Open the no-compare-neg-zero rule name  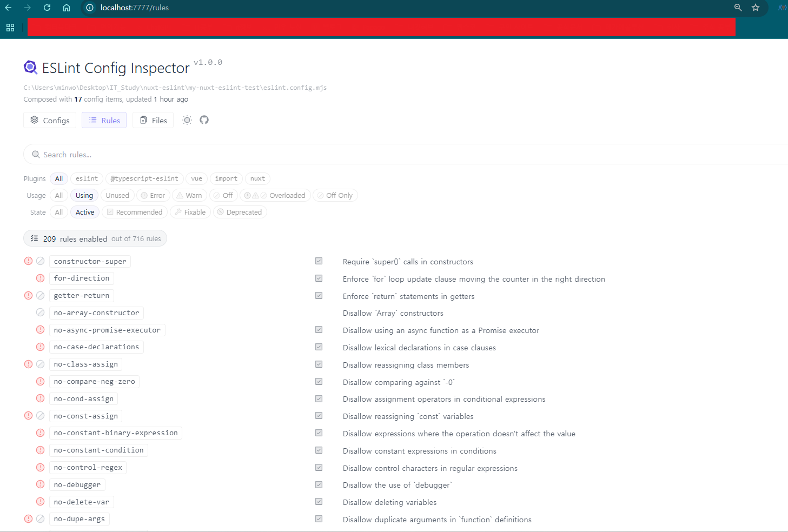coord(94,381)
